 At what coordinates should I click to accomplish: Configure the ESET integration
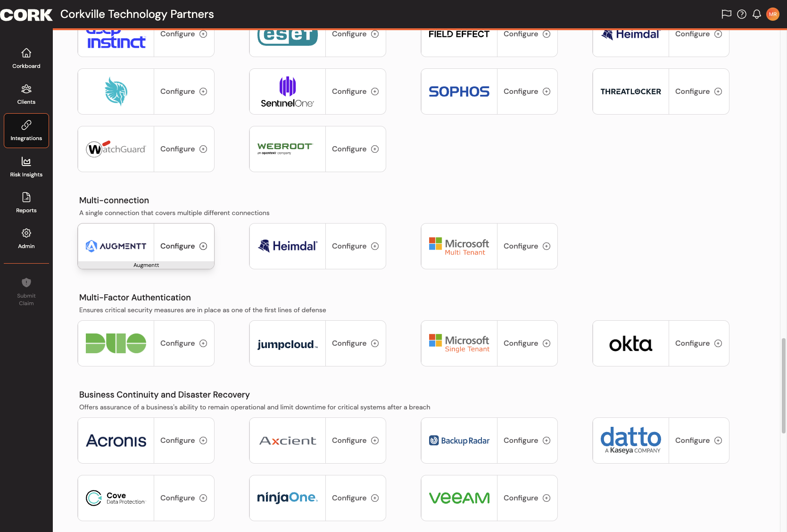356,34
